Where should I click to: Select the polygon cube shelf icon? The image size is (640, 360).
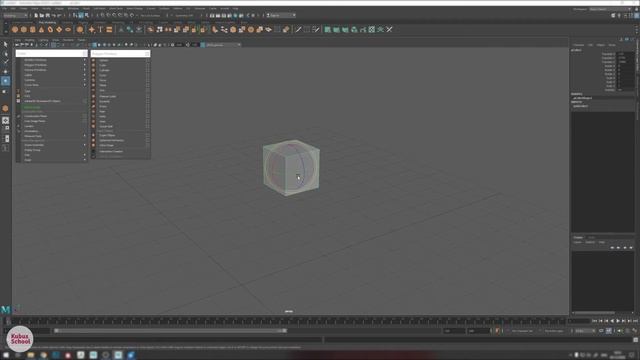pyautogui.click(x=24, y=29)
